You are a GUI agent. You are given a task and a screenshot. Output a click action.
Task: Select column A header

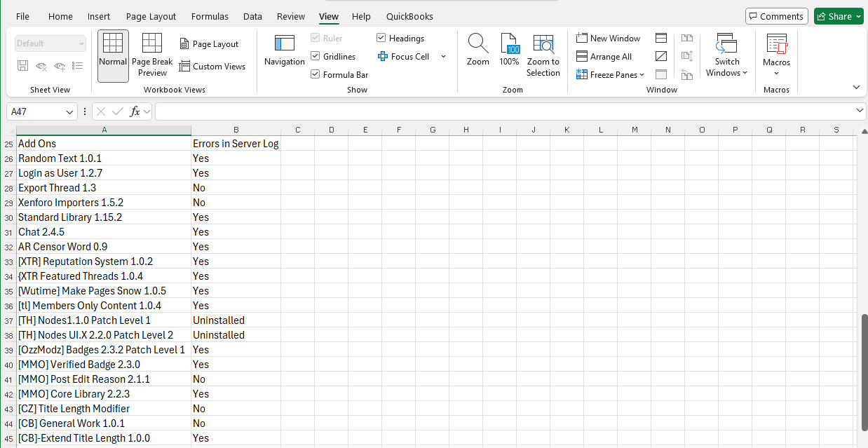click(x=104, y=130)
